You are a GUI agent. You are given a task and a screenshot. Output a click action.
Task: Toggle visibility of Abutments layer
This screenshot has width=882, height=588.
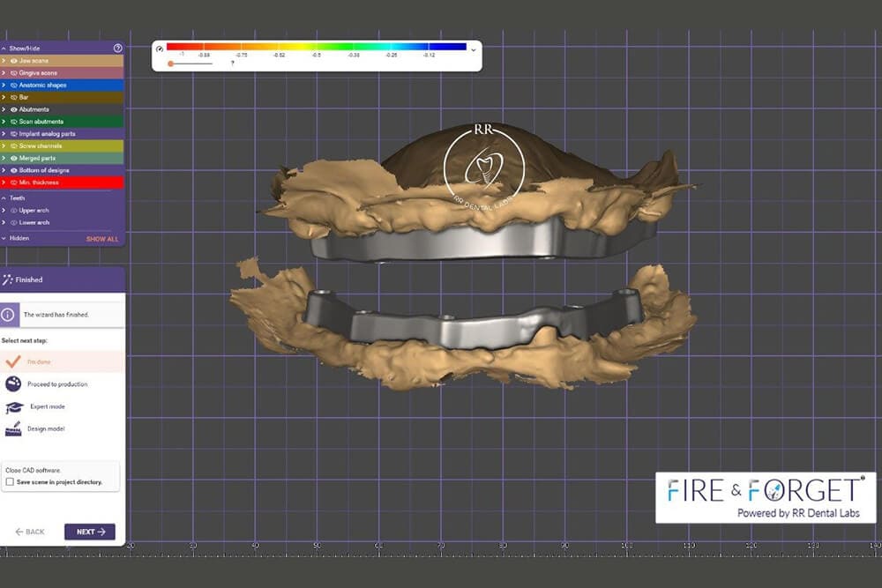[x=14, y=109]
